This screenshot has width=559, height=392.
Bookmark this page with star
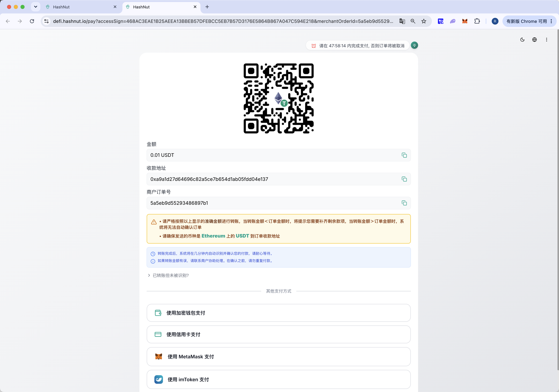tap(424, 21)
